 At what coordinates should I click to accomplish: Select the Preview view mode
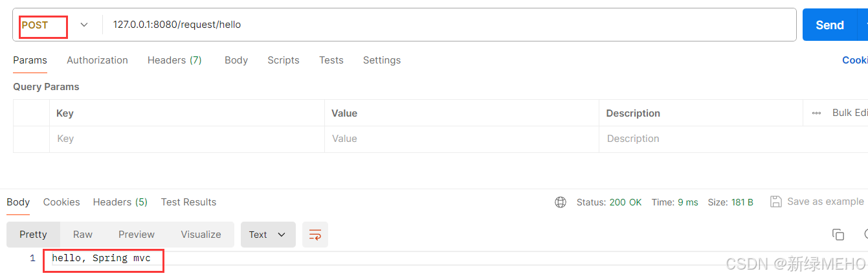point(137,235)
